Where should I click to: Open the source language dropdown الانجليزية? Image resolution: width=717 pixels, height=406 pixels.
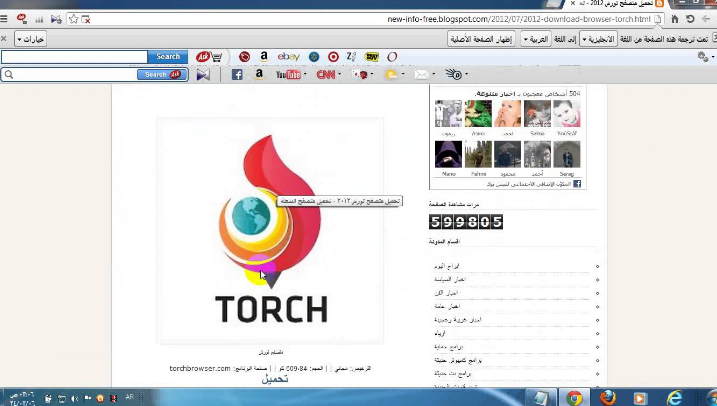pyautogui.click(x=599, y=39)
